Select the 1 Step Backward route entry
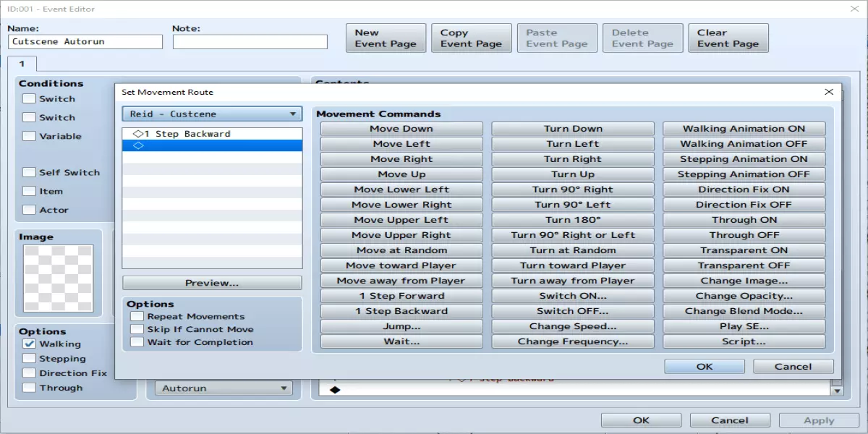 (x=212, y=134)
